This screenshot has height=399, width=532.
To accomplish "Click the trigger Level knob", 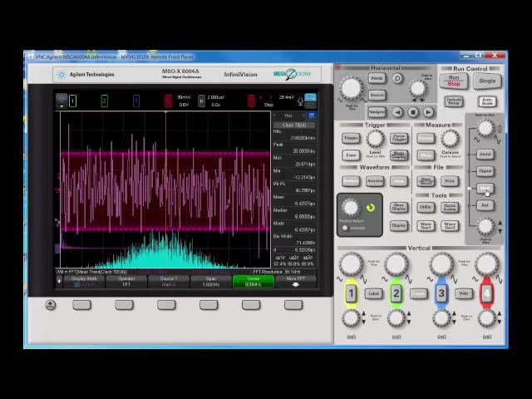I will coord(375,138).
